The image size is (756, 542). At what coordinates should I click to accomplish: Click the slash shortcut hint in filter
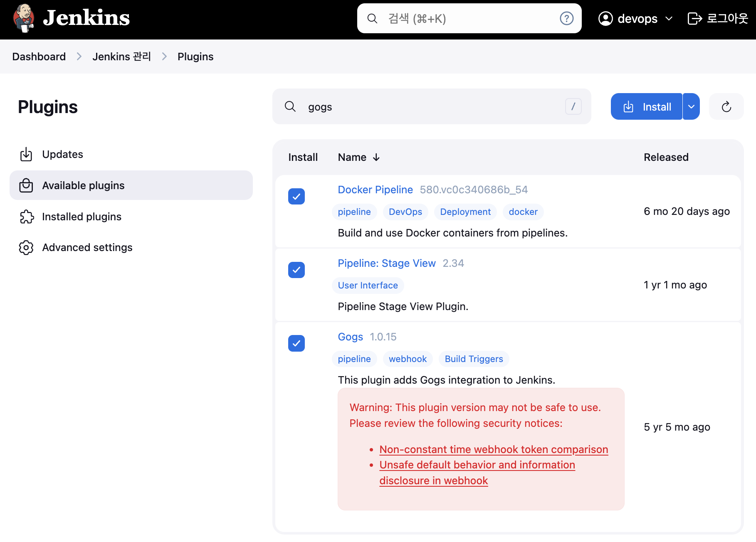point(573,106)
